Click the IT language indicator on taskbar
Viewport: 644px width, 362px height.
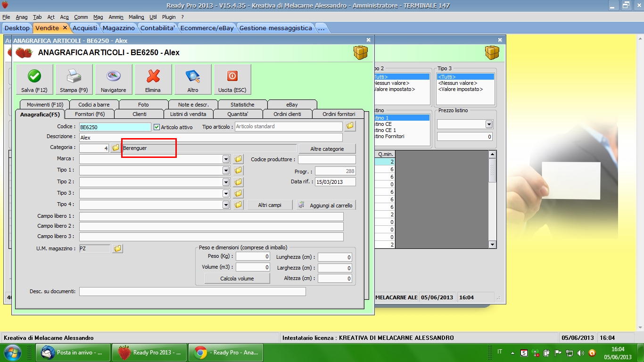(x=500, y=352)
